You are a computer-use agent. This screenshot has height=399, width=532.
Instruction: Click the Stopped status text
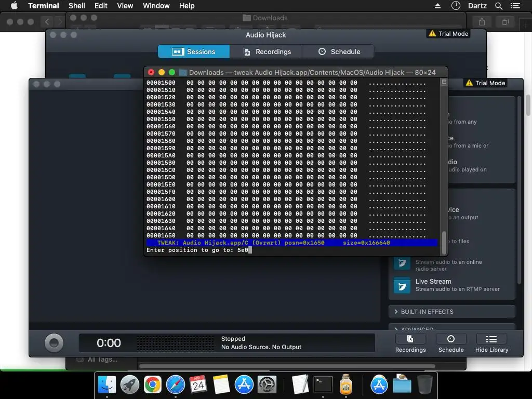click(233, 339)
